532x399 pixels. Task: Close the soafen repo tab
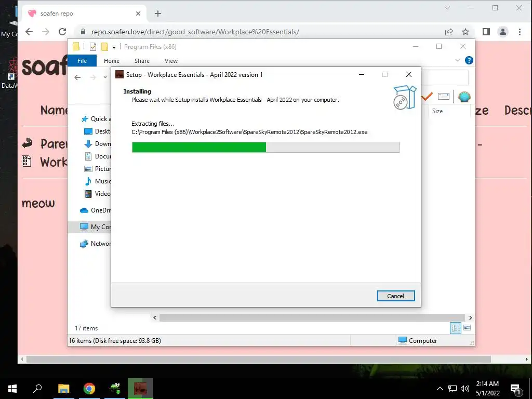138,14
